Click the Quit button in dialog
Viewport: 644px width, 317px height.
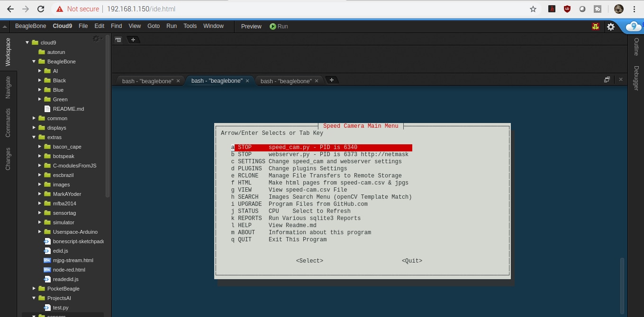point(412,261)
